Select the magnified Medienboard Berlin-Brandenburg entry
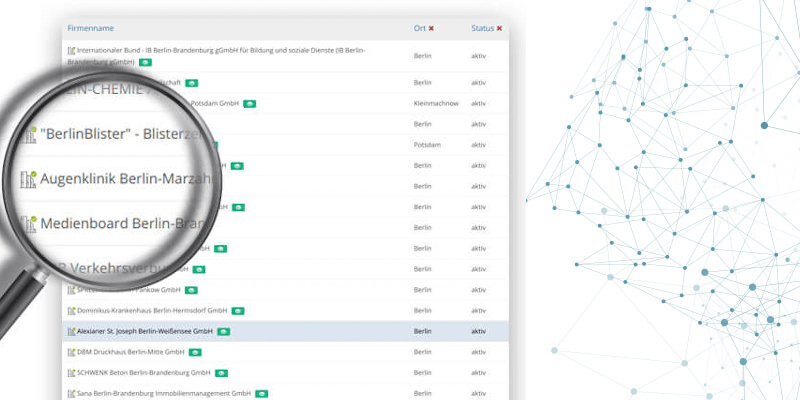800x400 pixels. click(124, 224)
